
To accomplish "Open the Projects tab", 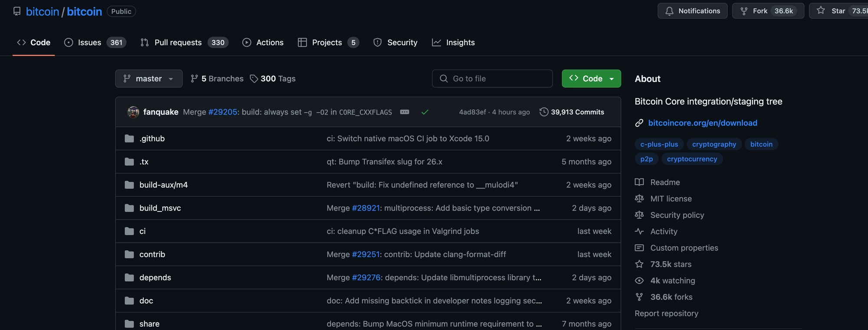I will (329, 43).
